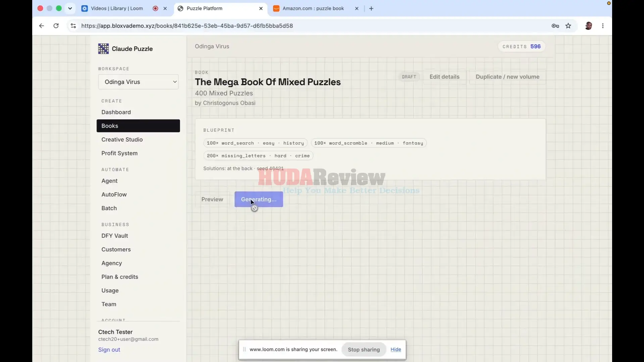Image resolution: width=644 pixels, height=362 pixels.
Task: Open the password key icon in address bar
Action: tap(555, 26)
